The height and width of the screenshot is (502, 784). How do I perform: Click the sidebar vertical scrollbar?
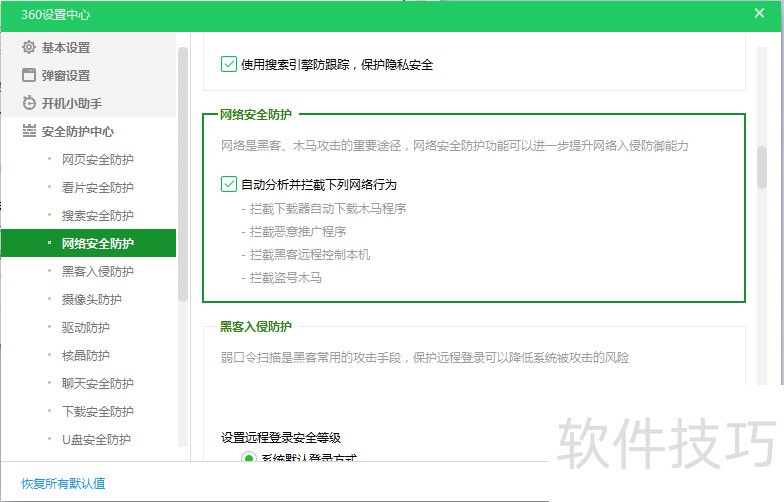pyautogui.click(x=183, y=174)
